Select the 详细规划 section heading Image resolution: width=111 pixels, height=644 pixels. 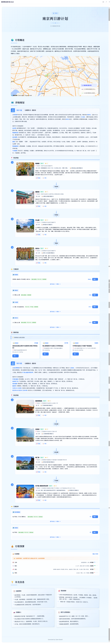(20, 102)
